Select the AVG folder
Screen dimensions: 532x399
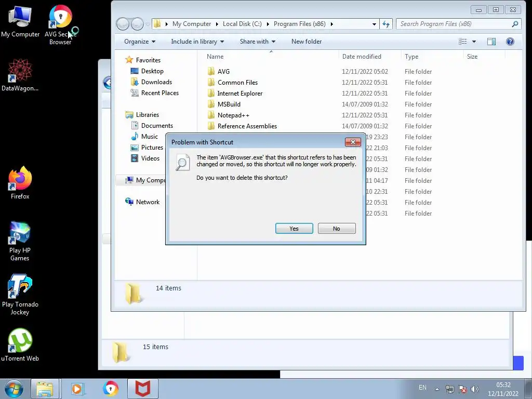tap(223, 71)
